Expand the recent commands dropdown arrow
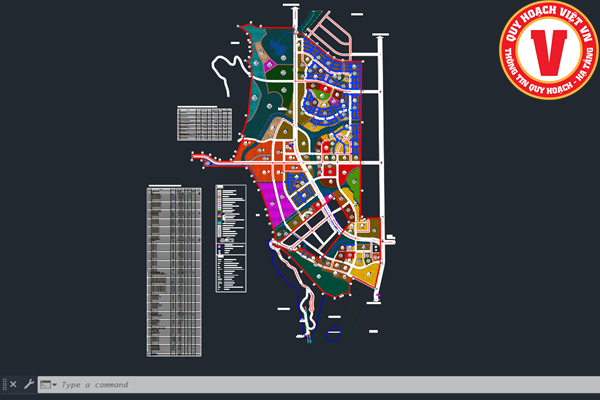 click(x=54, y=385)
